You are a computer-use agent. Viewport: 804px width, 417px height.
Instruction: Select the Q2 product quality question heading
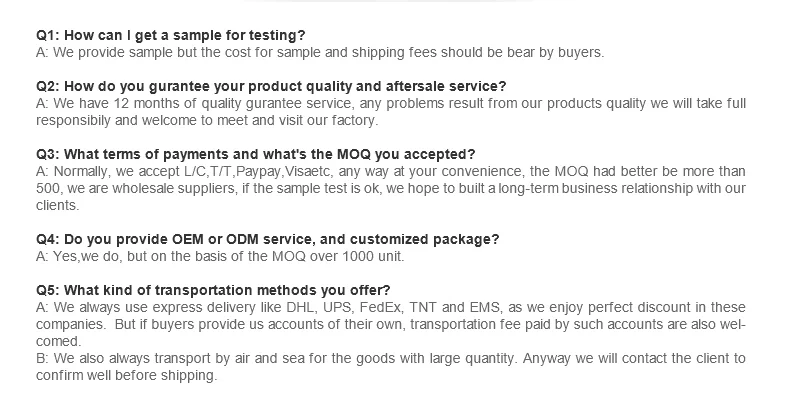[270, 87]
